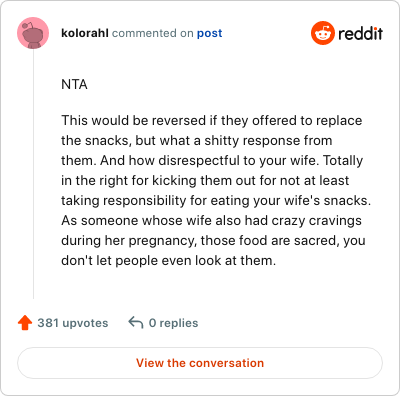Click the line starting "This would be reversed"
400x396 pixels.
coord(212,120)
